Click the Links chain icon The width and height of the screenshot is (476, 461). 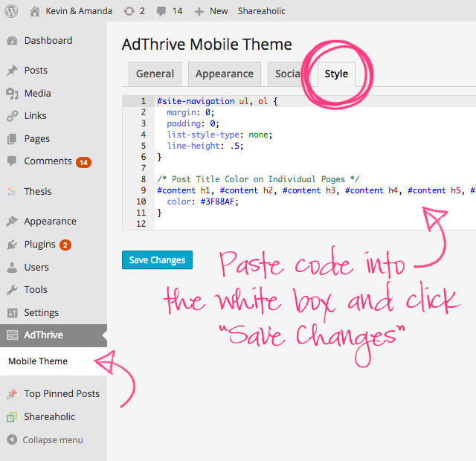coord(12,116)
